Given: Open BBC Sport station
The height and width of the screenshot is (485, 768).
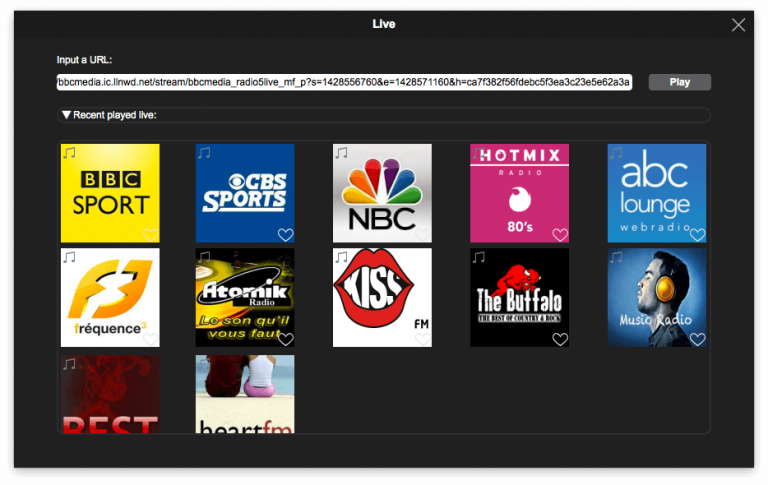Looking at the screenshot, I should click(110, 193).
